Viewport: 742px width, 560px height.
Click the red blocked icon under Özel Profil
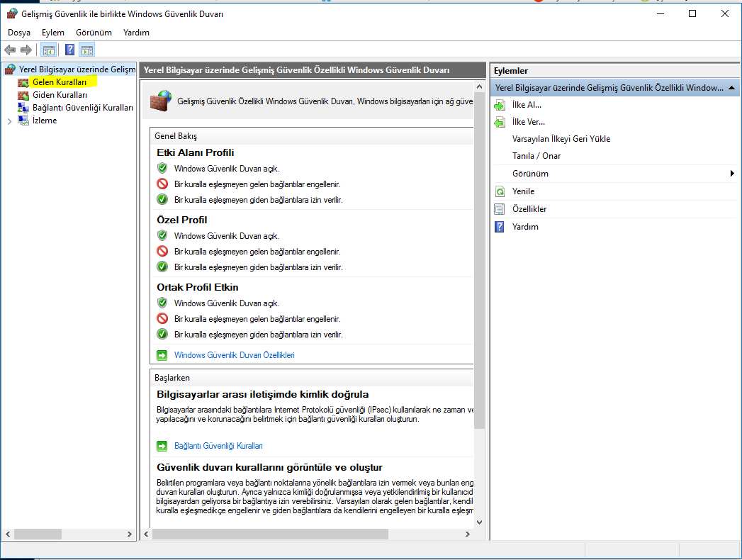(162, 251)
